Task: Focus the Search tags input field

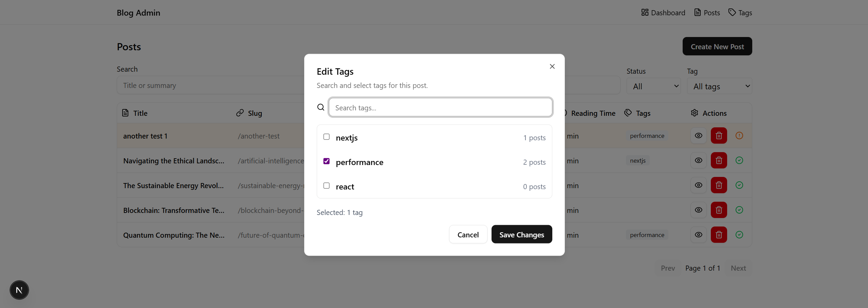Action: click(440, 108)
